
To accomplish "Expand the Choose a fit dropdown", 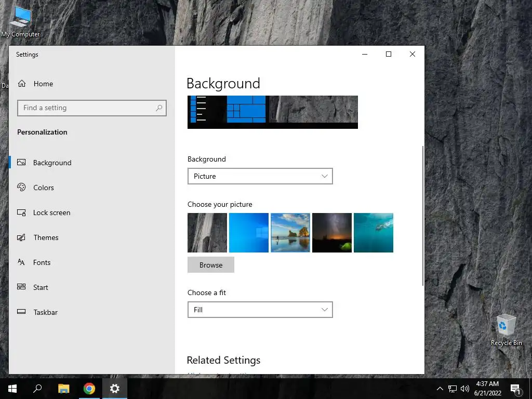I will coord(260,310).
